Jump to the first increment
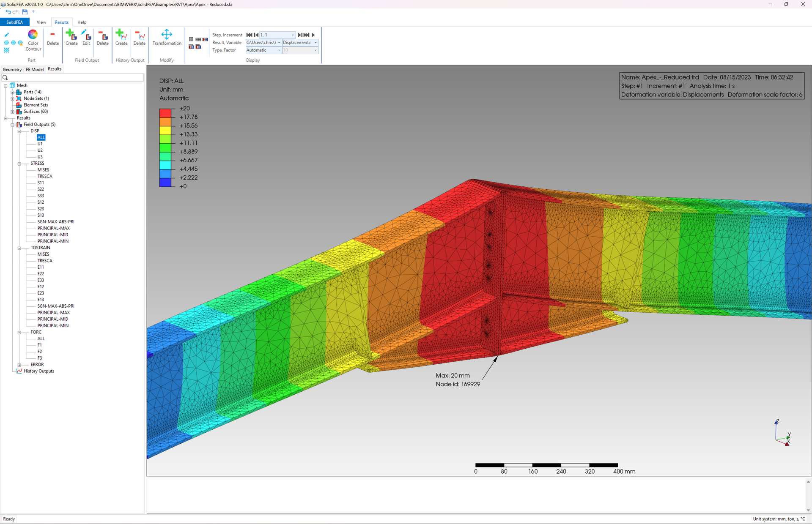The width and height of the screenshot is (812, 524). (x=249, y=35)
